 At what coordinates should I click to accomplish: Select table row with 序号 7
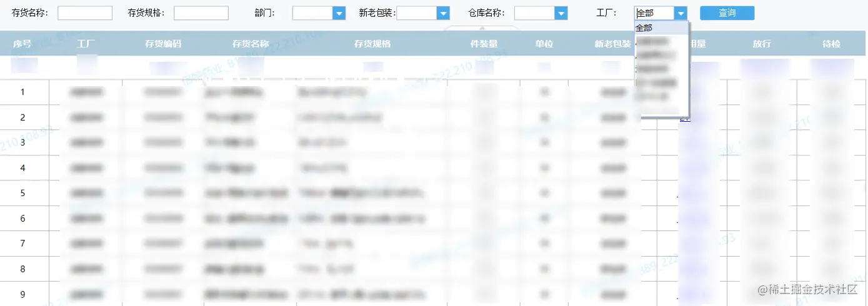[434, 244]
